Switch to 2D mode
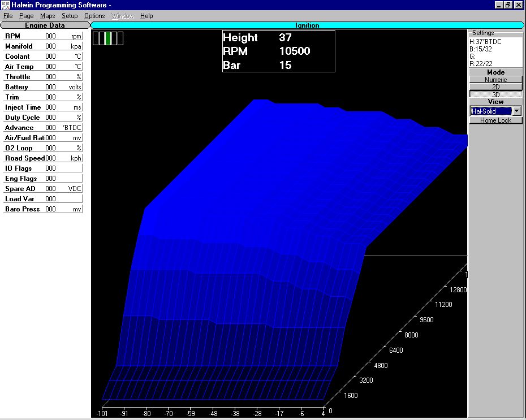526x420 pixels. (x=495, y=87)
